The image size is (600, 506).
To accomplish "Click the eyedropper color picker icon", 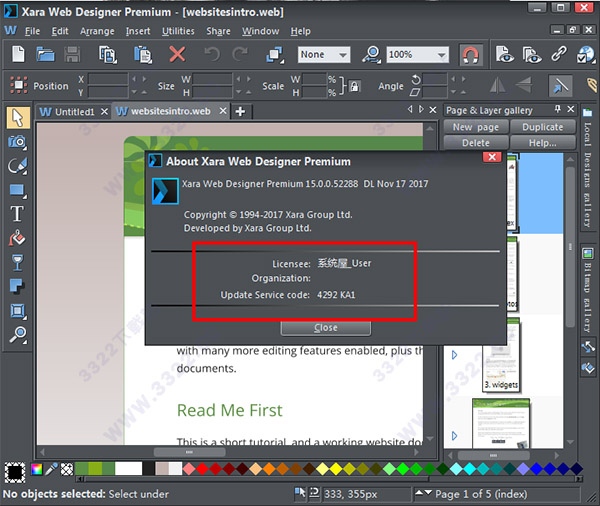I will point(51,469).
